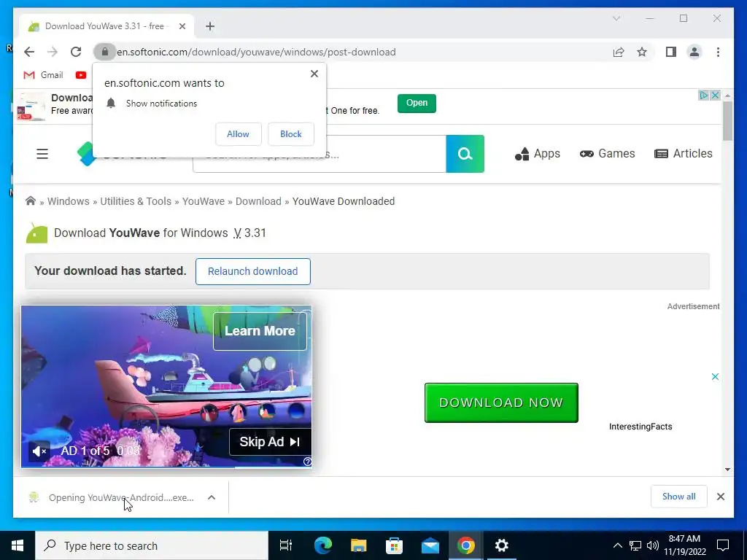
Task: Open the volume control in the tray
Action: tap(652, 545)
